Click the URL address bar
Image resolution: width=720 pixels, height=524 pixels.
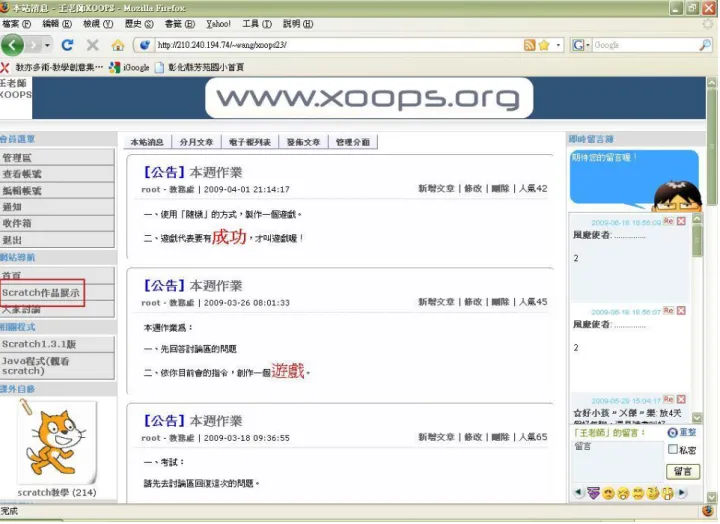coord(338,45)
